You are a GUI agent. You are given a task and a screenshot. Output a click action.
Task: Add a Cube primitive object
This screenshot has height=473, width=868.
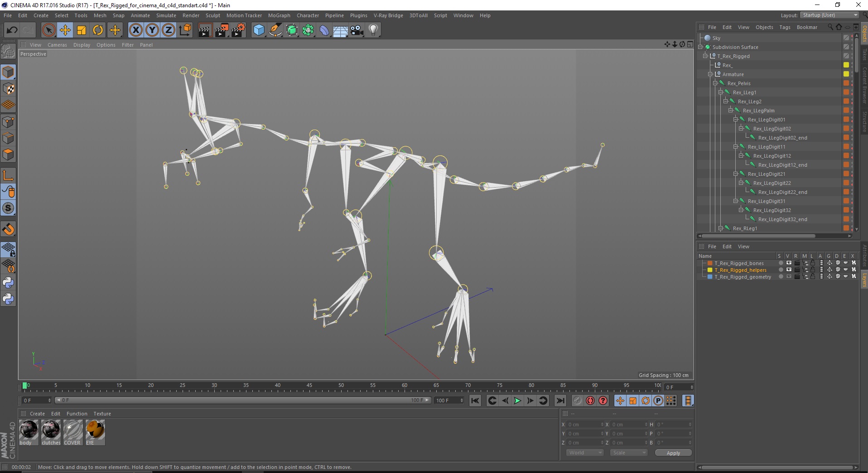pyautogui.click(x=259, y=30)
